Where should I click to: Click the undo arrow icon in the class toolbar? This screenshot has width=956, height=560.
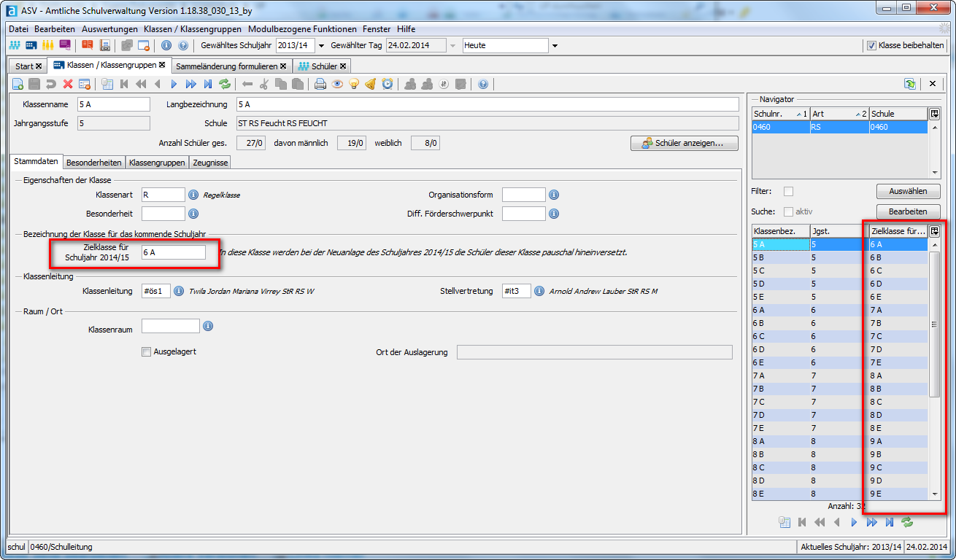click(51, 84)
